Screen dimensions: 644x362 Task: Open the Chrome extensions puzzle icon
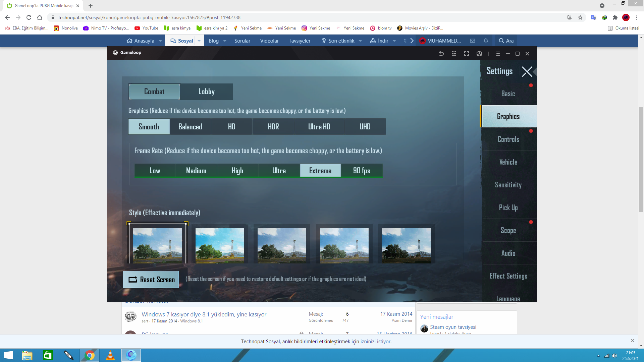tap(615, 17)
